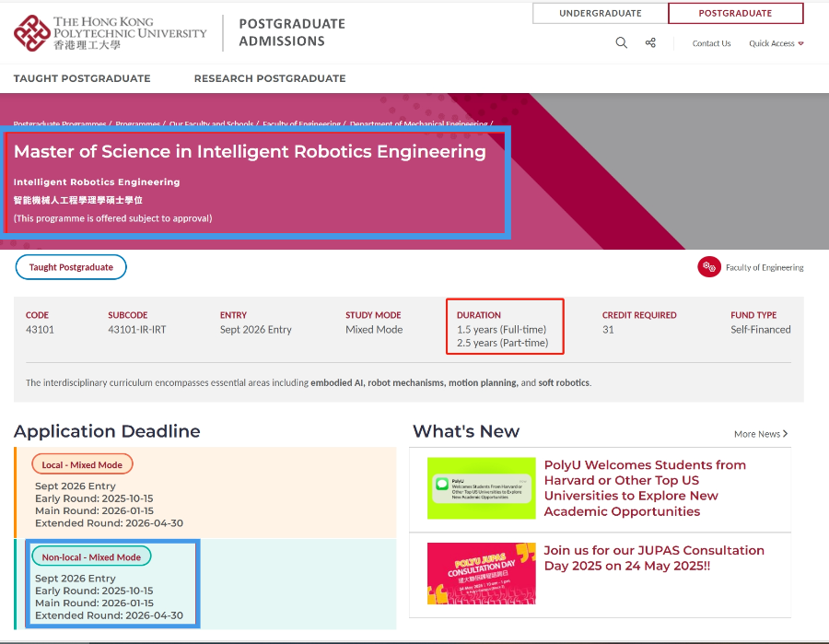Open the PolyU Welcomes Students from Harvard headline
This screenshot has height=644, width=829.
pos(645,488)
